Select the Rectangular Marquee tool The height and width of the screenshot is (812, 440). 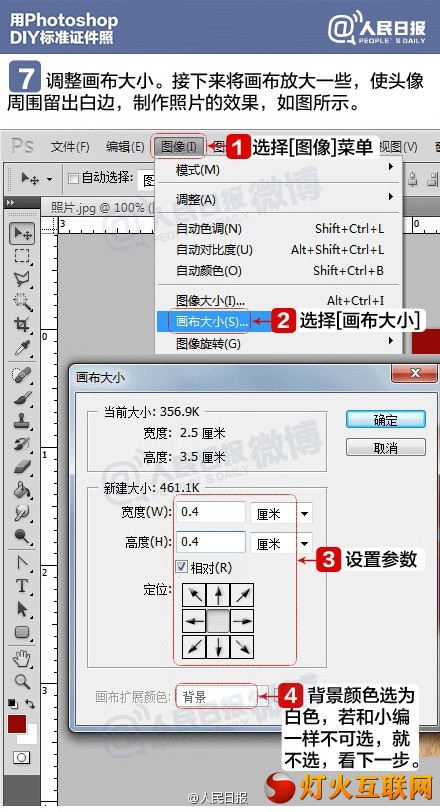pyautogui.click(x=21, y=256)
